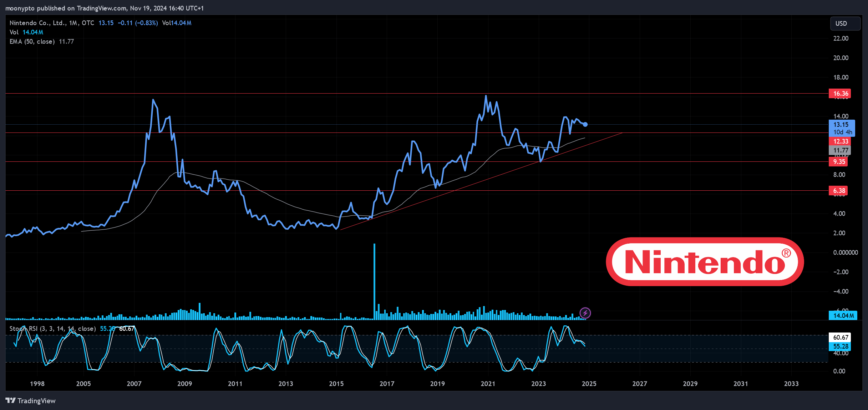Click the 12.33 red price label

[x=840, y=141]
